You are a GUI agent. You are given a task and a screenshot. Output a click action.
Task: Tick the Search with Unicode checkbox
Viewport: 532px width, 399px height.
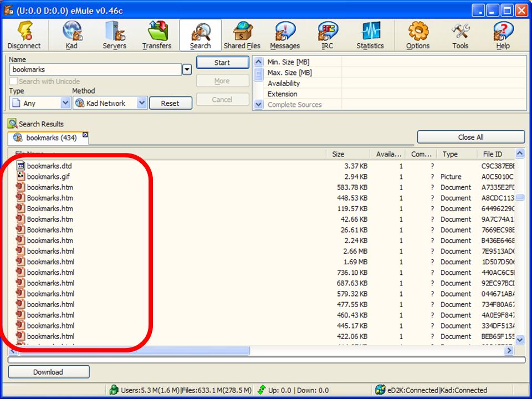click(x=13, y=81)
